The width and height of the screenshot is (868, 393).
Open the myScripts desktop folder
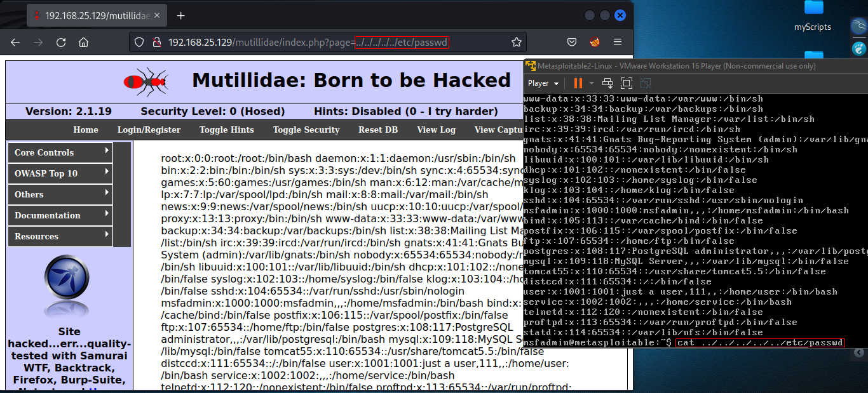point(813,17)
